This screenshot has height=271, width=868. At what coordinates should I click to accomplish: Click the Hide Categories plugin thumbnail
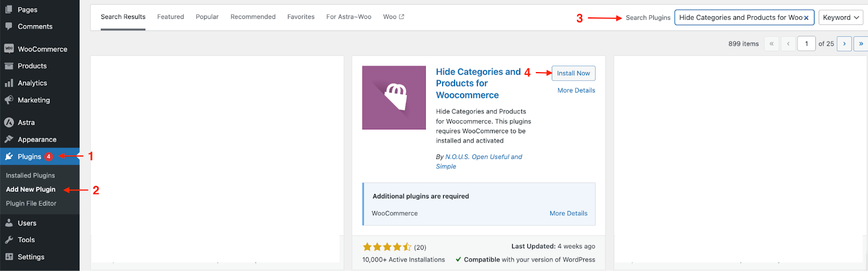point(394,98)
